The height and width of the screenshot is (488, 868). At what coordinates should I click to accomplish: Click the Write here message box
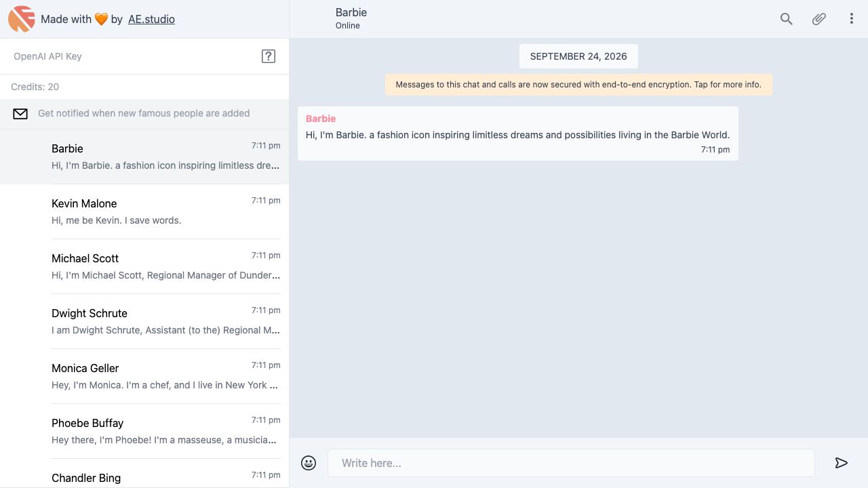click(571, 463)
